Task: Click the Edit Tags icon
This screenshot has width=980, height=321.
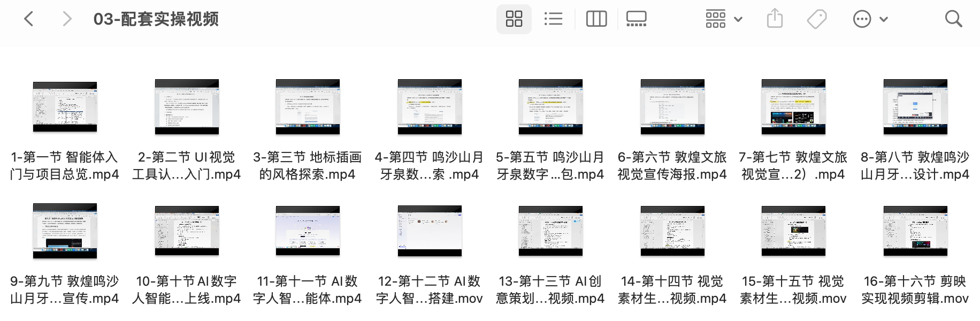Action: tap(816, 19)
